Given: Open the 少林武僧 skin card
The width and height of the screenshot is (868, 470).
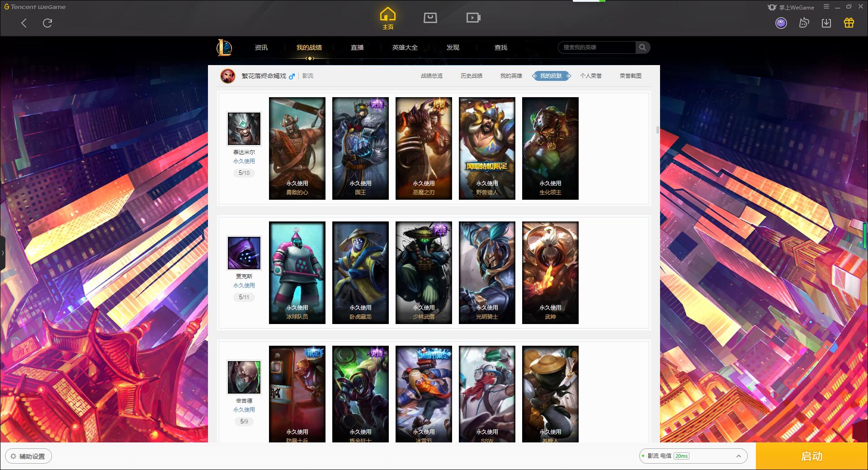Looking at the screenshot, I should pyautogui.click(x=424, y=273).
